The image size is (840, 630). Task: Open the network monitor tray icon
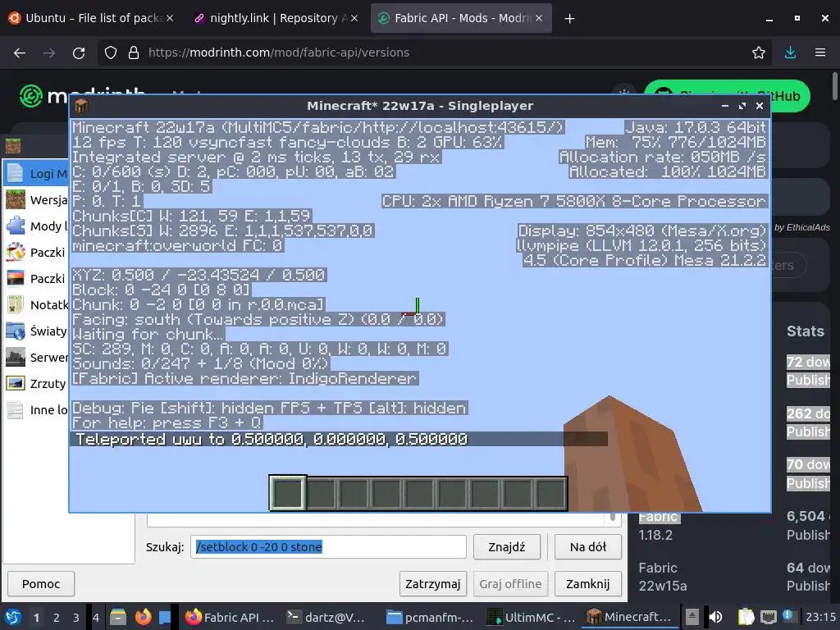click(x=768, y=617)
